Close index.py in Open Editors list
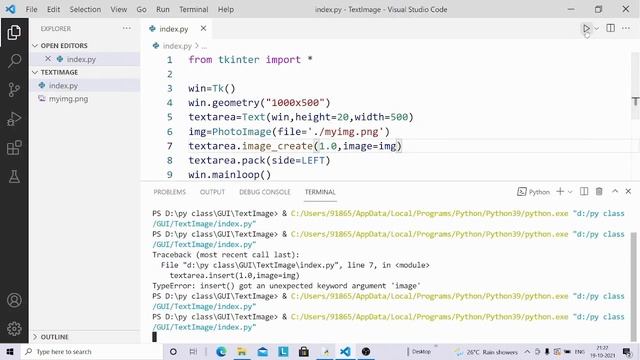Viewport: 640px width, 360px height. tap(48, 59)
